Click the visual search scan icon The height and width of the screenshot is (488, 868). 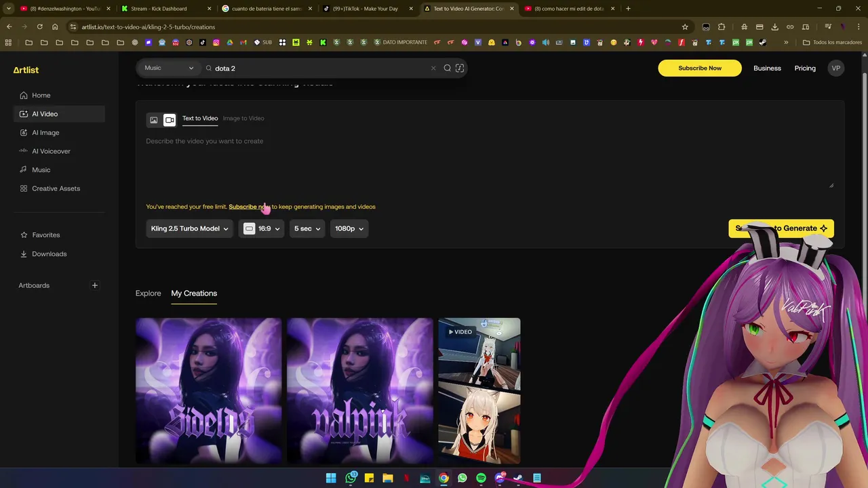click(x=460, y=68)
